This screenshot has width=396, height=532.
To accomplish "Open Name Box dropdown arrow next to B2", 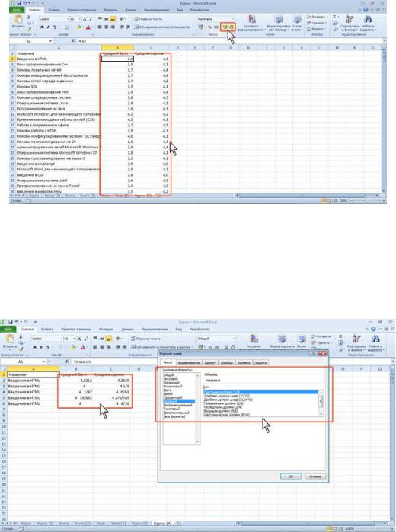I will click(50, 40).
